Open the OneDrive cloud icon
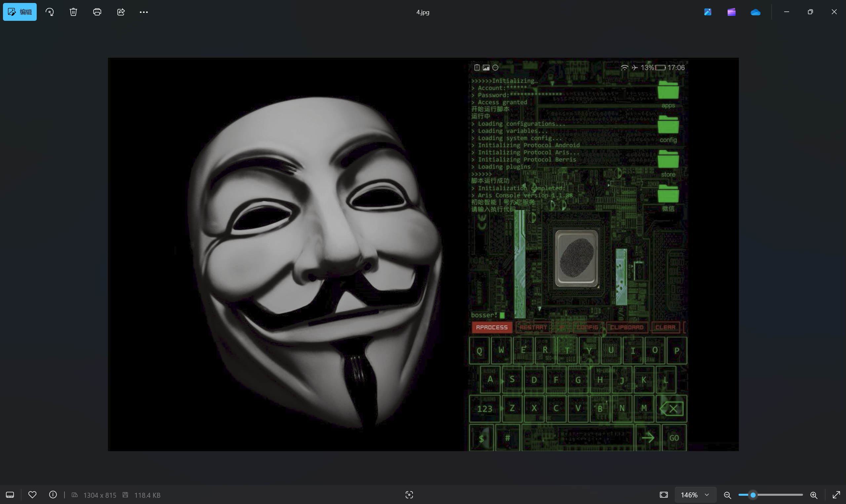 coord(755,12)
